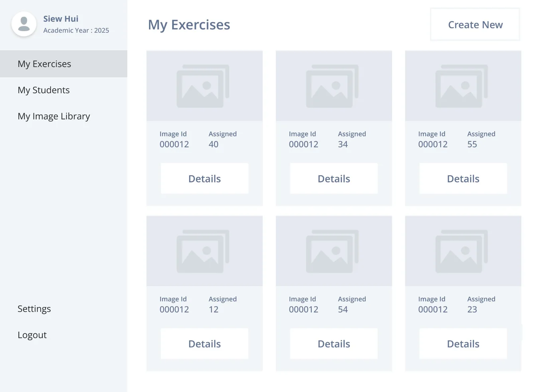Click image placeholder of the 54-assigned card
Screen dimensions: 559x392
pyautogui.click(x=334, y=251)
